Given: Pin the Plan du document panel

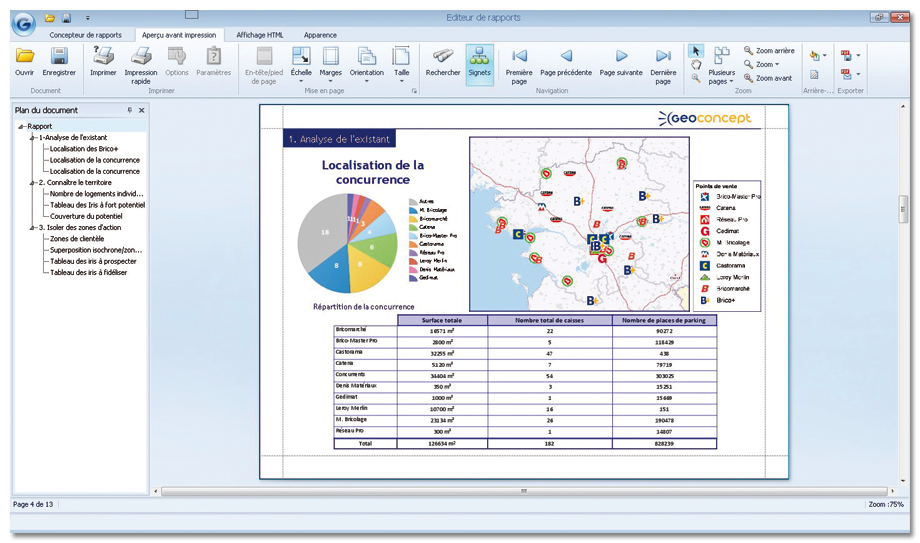Looking at the screenshot, I should 130,110.
